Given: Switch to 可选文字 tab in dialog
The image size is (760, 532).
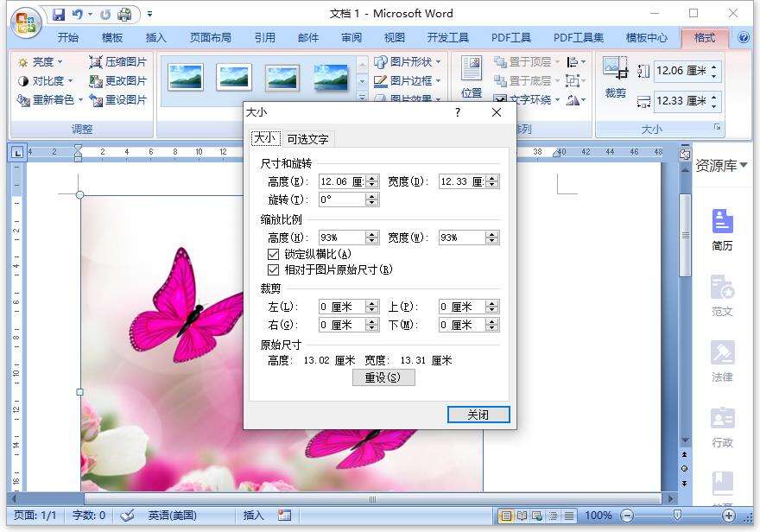Looking at the screenshot, I should (x=307, y=139).
